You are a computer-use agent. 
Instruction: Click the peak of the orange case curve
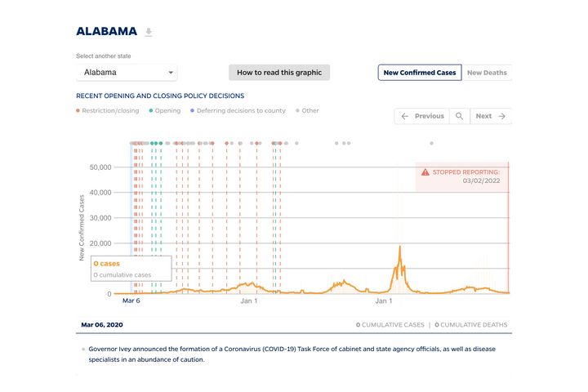tap(399, 247)
